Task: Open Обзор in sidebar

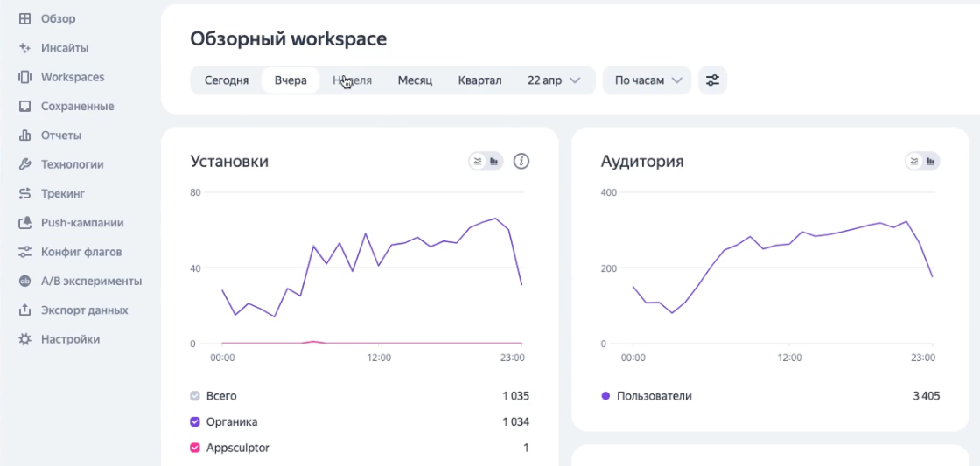Action: tap(58, 18)
